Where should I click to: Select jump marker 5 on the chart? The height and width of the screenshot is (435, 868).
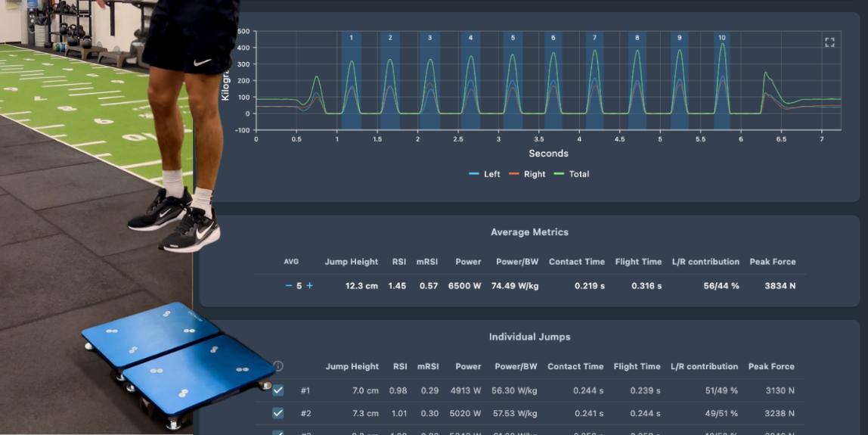[x=513, y=38]
